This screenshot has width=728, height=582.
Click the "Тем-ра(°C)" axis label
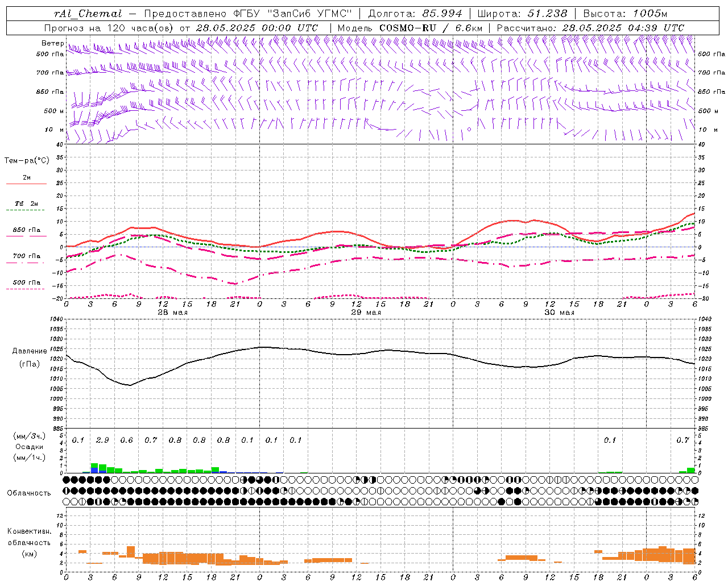point(27,161)
